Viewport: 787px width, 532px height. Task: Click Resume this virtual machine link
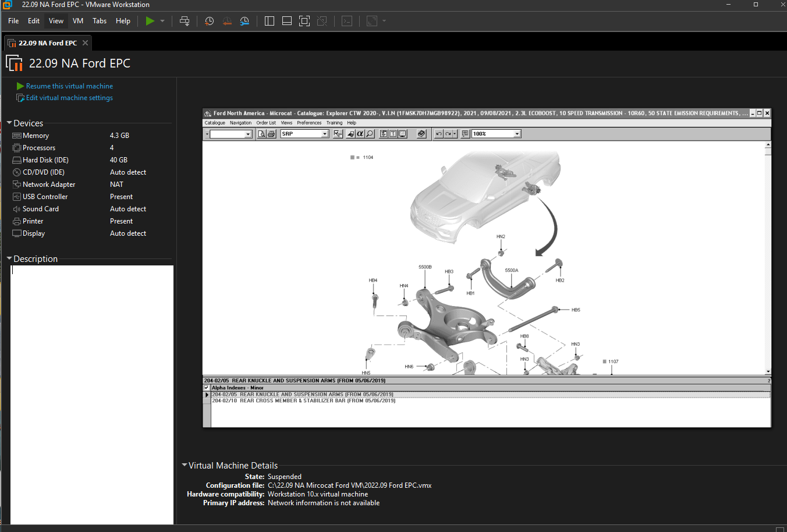69,86
